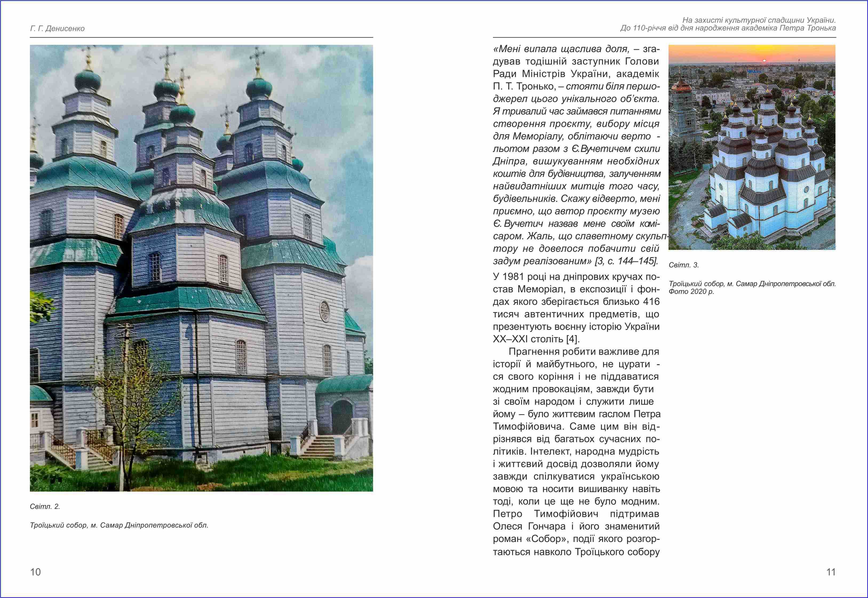
Task: Click header 'На захисті культурної спадщини України.'
Action: point(759,20)
